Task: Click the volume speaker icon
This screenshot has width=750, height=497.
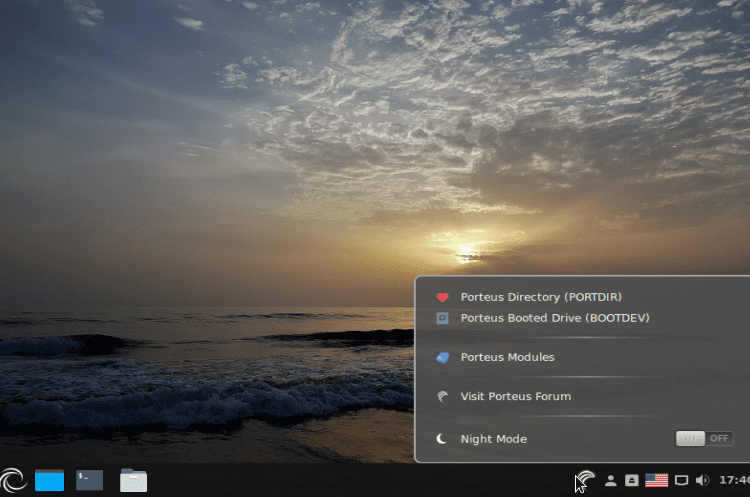Action: pyautogui.click(x=702, y=480)
